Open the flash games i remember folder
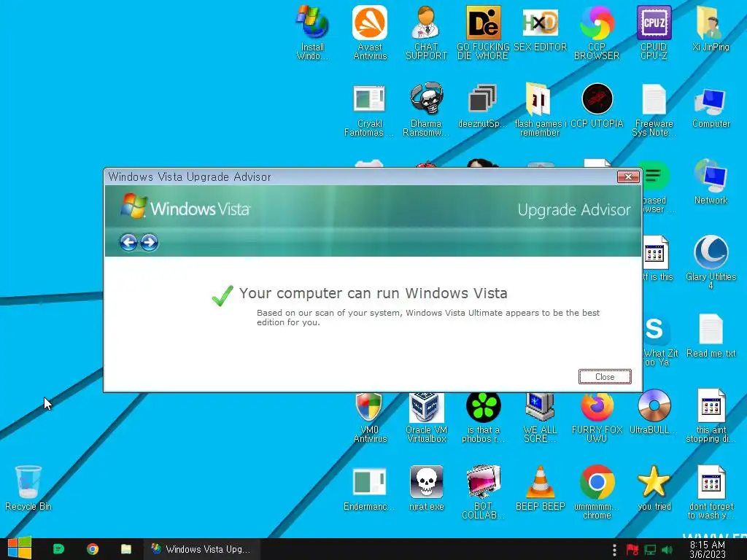This screenshot has width=747, height=560. [540, 110]
